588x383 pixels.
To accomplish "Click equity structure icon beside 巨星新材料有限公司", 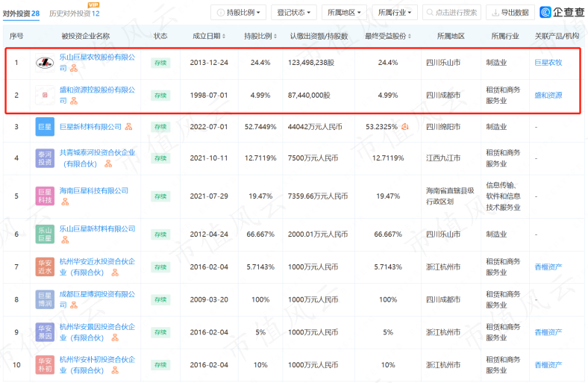I will coord(128,127).
